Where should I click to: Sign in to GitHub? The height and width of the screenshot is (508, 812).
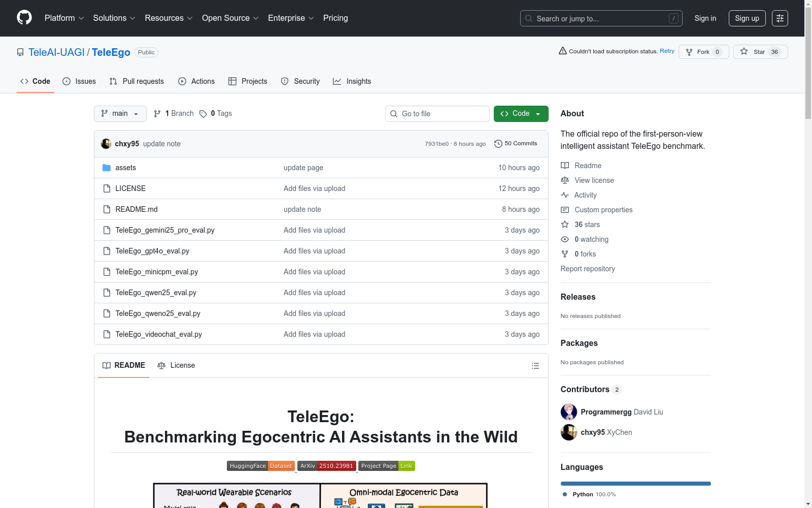click(x=705, y=18)
